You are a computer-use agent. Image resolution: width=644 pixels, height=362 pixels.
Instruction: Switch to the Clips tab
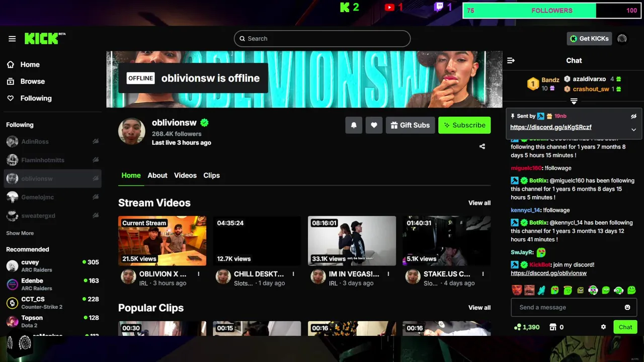click(x=211, y=175)
